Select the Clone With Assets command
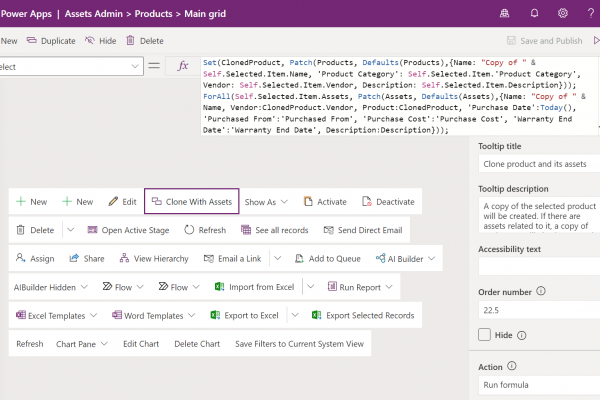Image resolution: width=600 pixels, height=400 pixels. 192,201
